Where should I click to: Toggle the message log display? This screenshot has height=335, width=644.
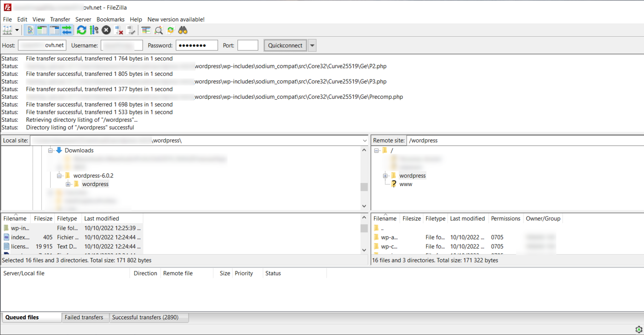tap(30, 30)
